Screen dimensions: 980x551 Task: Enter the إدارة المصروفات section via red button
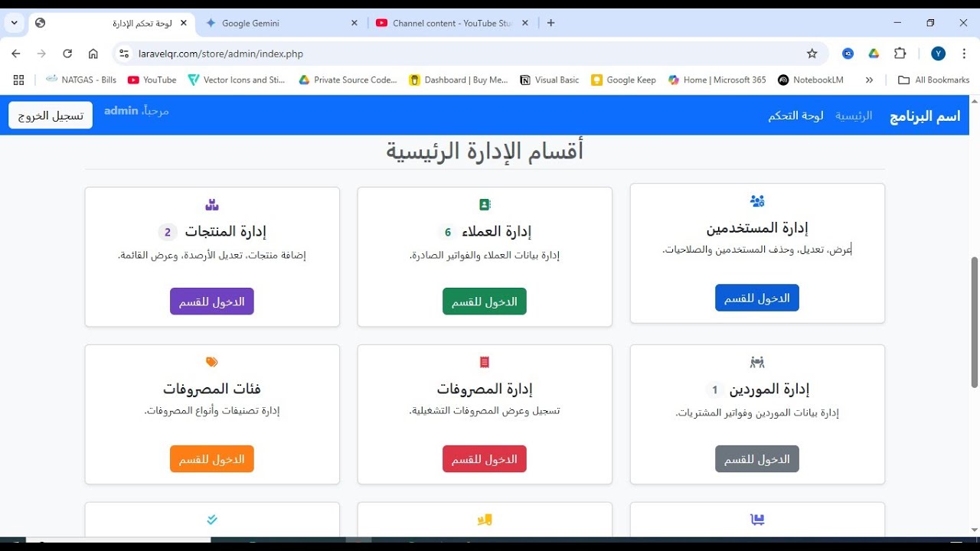(485, 459)
